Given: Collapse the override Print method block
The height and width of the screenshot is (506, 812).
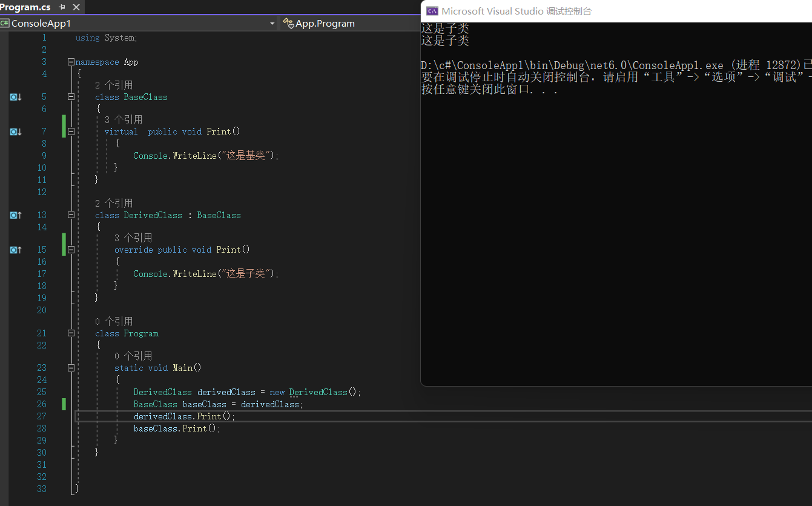Looking at the screenshot, I should tap(71, 250).
